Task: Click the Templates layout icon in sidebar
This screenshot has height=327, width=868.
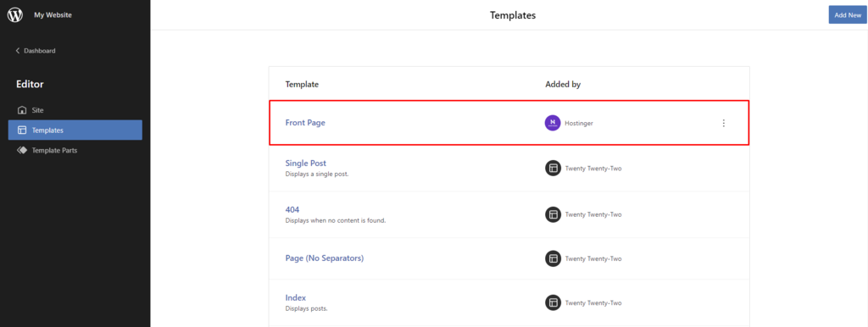Action: coord(22,130)
